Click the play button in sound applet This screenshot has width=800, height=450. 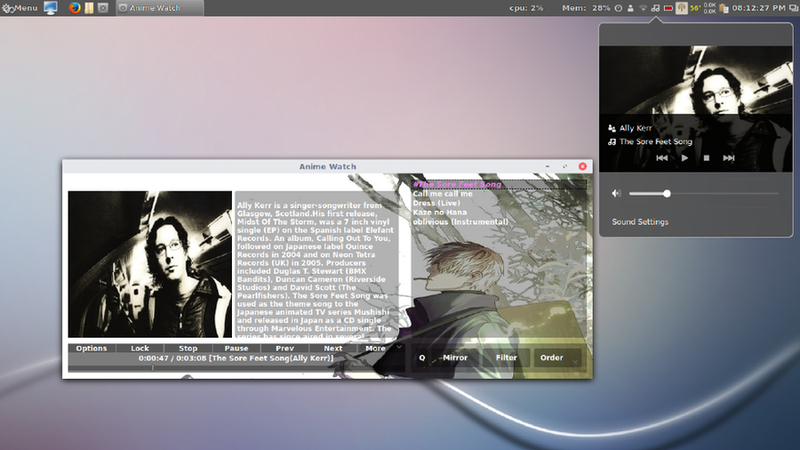pyautogui.click(x=685, y=158)
